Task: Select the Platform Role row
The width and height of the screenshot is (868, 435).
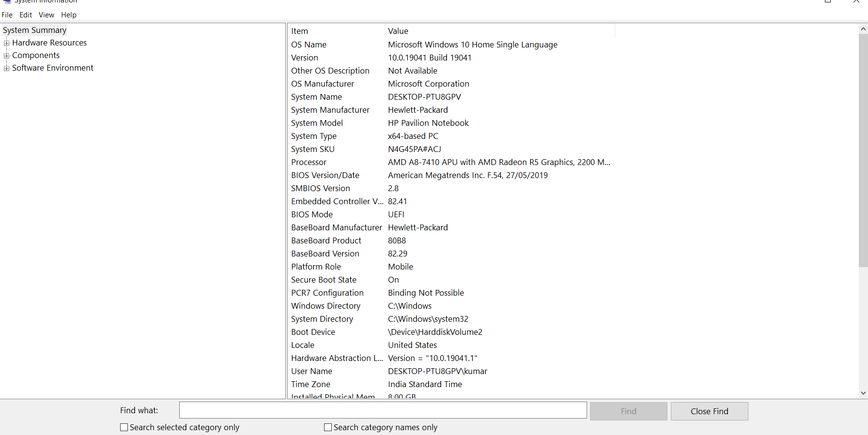Action: point(451,267)
